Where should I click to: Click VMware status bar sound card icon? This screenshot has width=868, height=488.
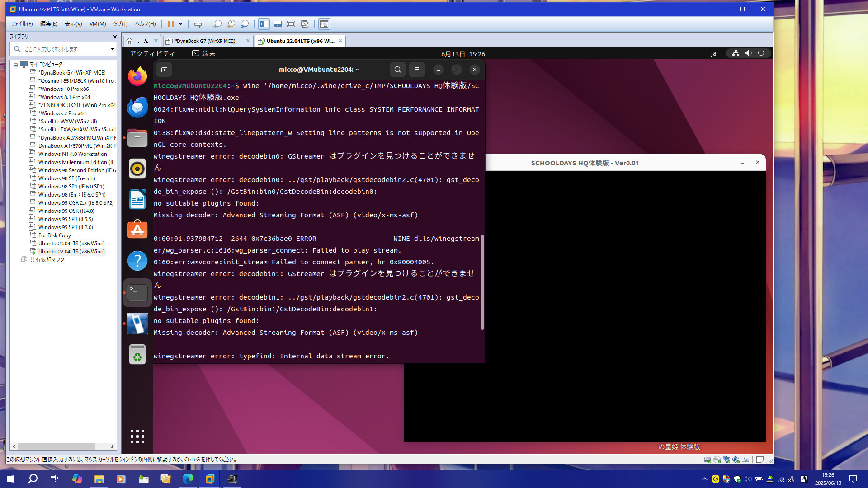point(736,460)
